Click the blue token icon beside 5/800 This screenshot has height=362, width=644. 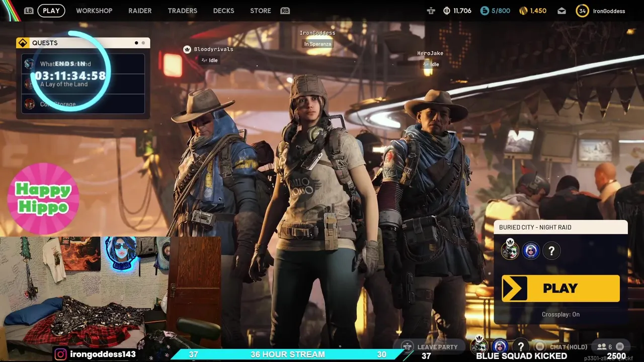click(x=485, y=11)
